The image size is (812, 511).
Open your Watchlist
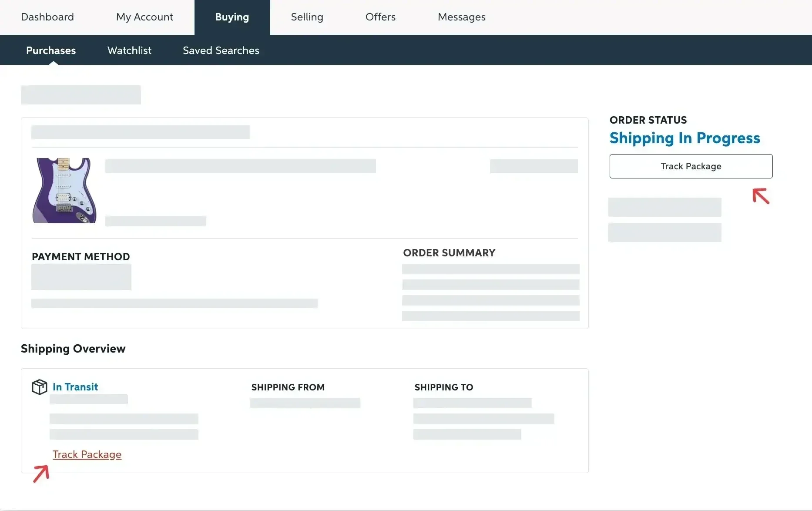pyautogui.click(x=129, y=50)
